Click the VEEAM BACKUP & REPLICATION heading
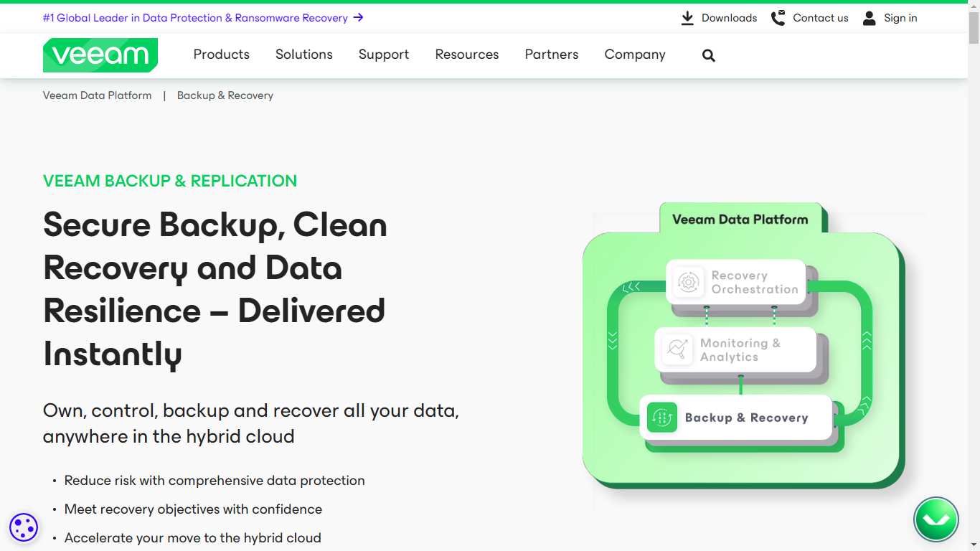Viewport: 980px width, 551px height. [170, 181]
